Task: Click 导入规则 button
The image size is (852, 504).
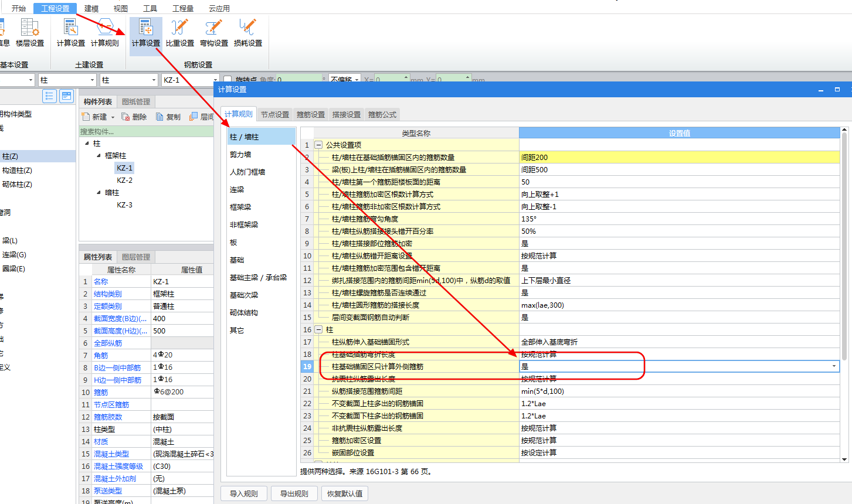Action: (x=244, y=493)
